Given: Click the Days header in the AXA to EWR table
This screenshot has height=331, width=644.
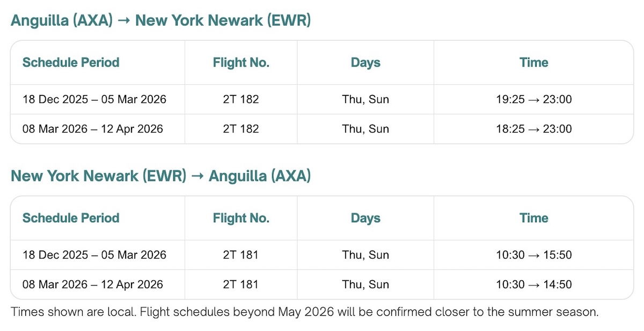Looking at the screenshot, I should click(365, 63).
